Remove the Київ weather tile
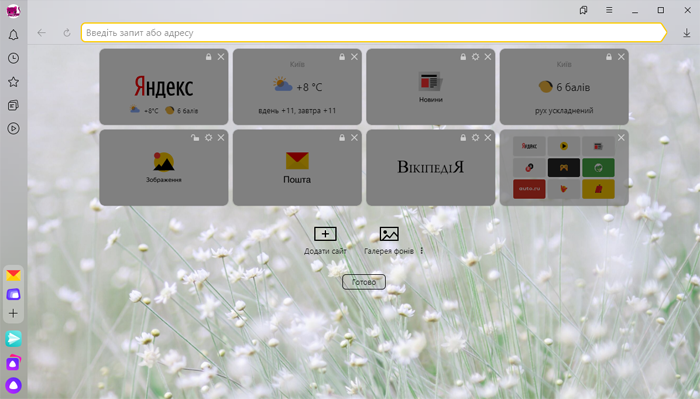Viewport: 700px width, 399px height. tap(354, 57)
